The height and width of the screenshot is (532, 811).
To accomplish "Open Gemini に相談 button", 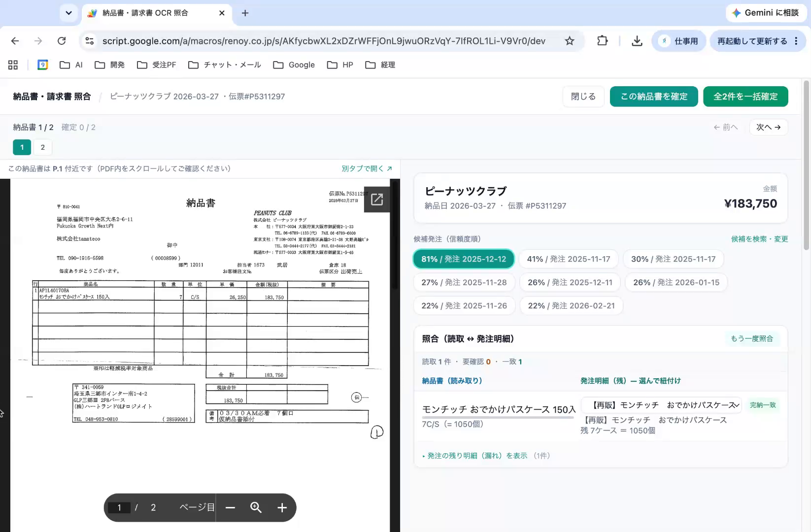I will point(766,13).
